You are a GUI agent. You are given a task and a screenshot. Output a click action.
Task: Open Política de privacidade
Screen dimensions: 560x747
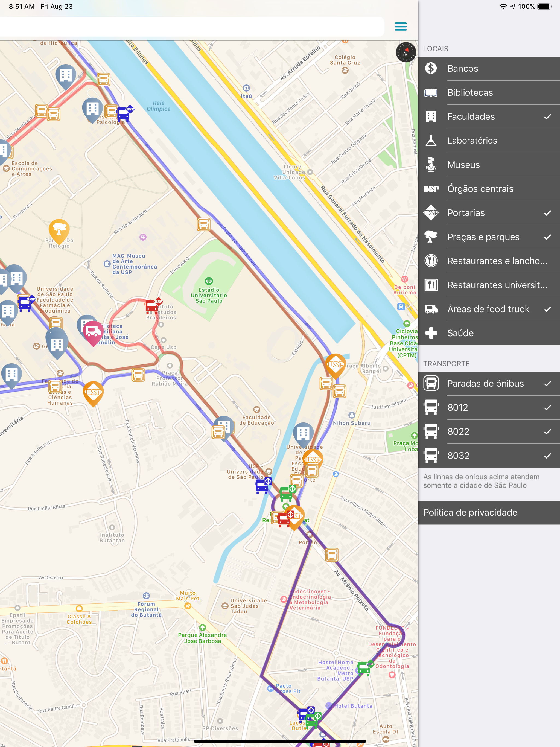[x=489, y=512]
